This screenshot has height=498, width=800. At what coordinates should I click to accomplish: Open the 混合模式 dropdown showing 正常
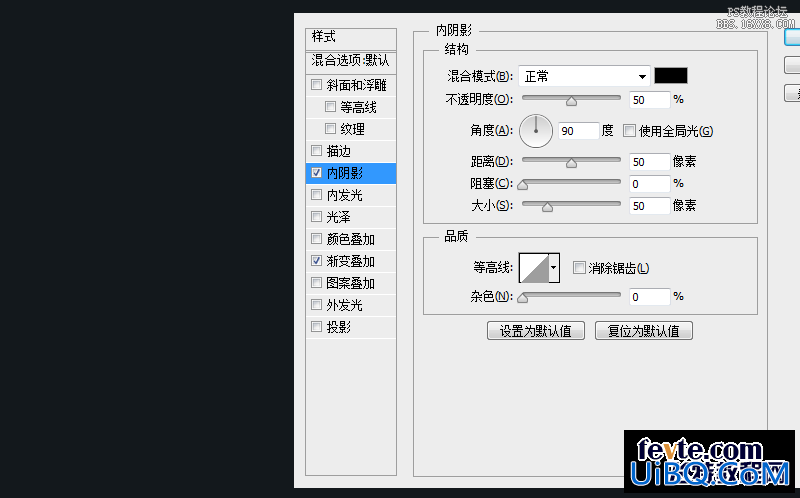point(584,76)
